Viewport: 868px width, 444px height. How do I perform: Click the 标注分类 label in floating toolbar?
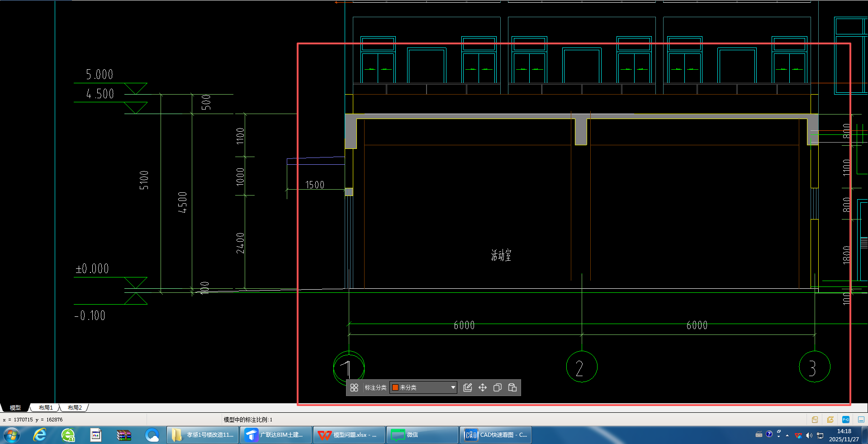pyautogui.click(x=375, y=387)
